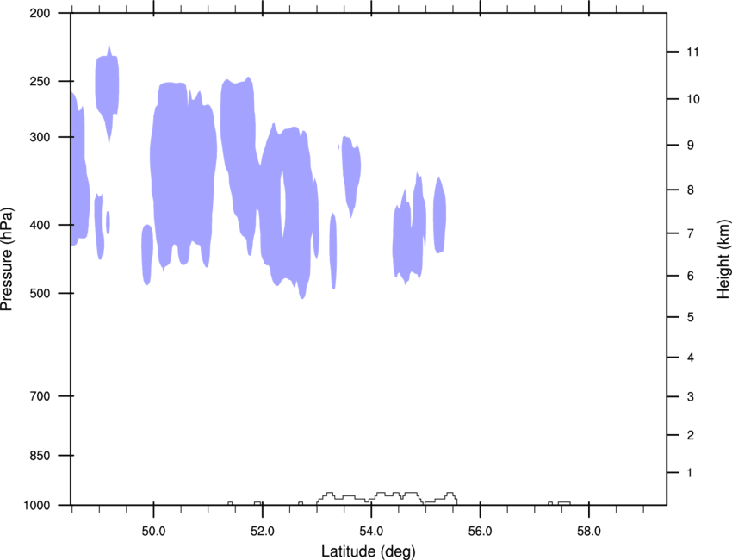
Task: Click the 'Pressure (hPa)' axis title
Action: pos(7,259)
